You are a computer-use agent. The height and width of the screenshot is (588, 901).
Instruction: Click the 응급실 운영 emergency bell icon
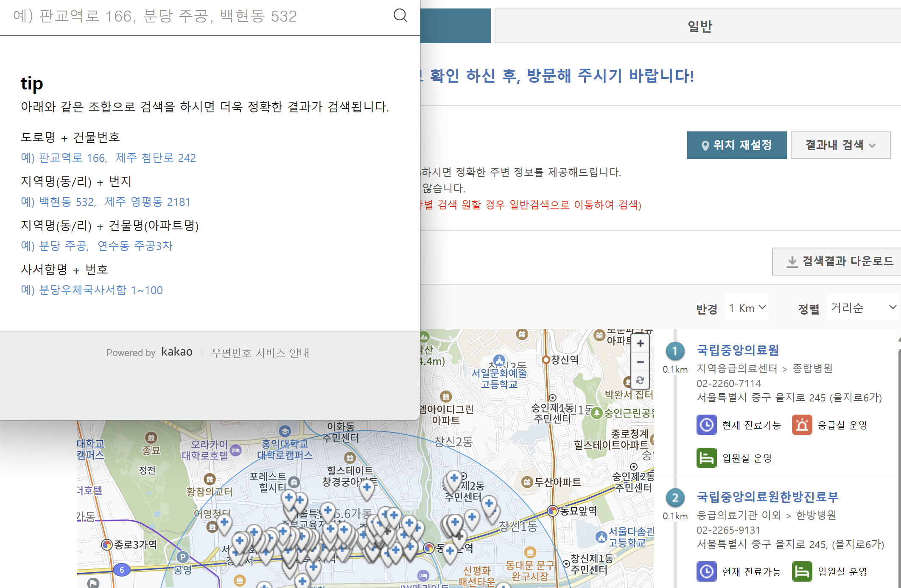[802, 425]
